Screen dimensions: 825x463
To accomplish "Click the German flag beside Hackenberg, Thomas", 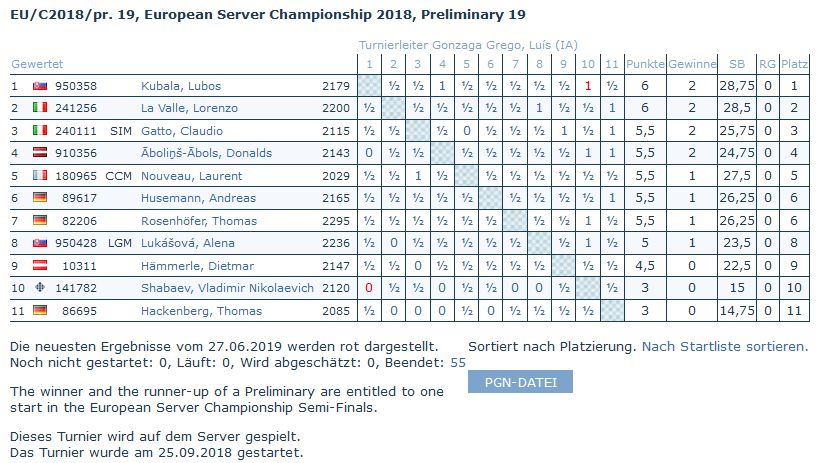I will (x=40, y=310).
